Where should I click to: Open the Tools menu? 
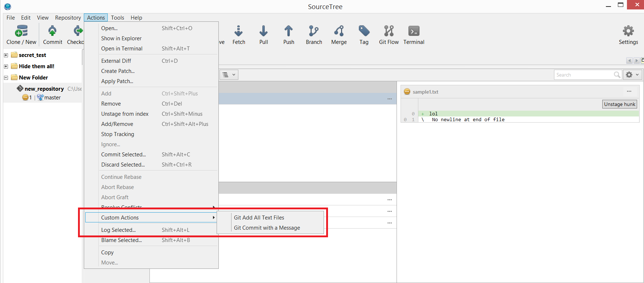pos(118,17)
